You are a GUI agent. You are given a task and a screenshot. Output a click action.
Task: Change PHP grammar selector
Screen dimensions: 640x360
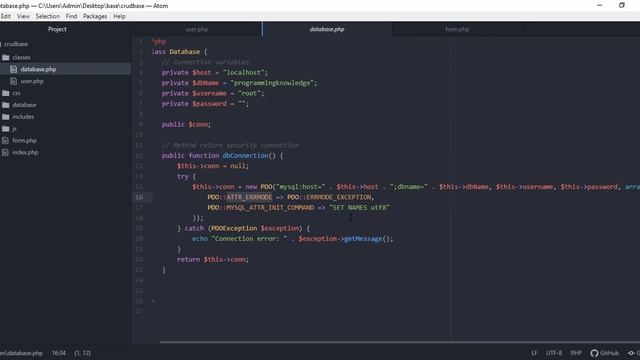(576, 353)
